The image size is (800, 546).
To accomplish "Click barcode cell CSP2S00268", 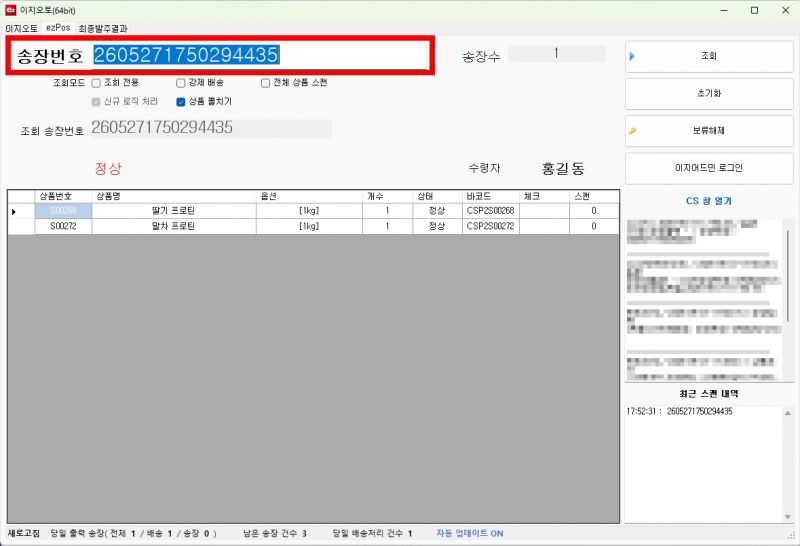I will coord(491,211).
